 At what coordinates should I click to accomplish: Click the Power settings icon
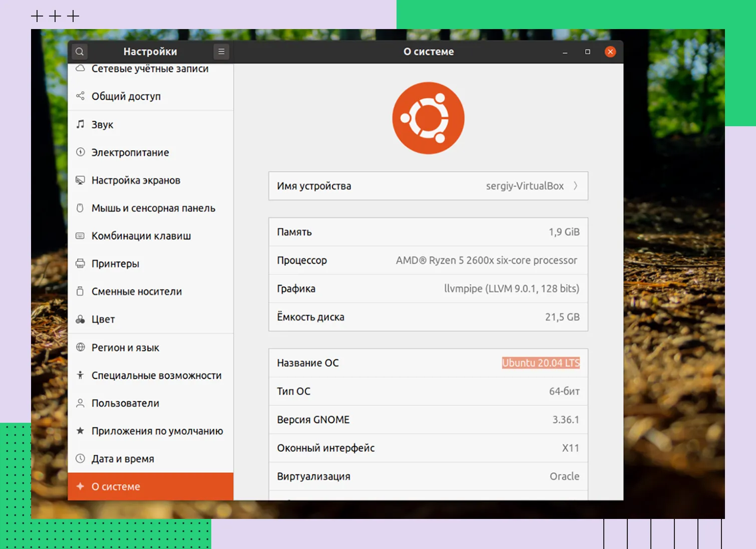(80, 152)
